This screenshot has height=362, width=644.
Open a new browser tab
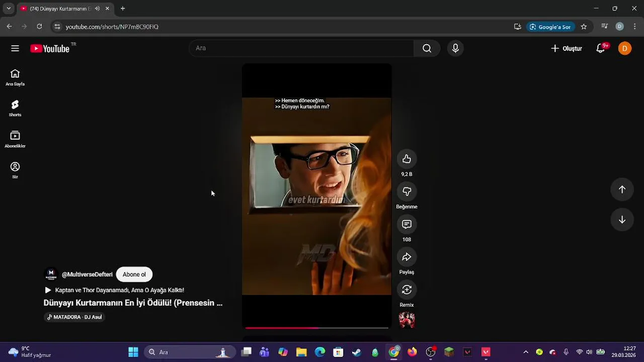pos(123,9)
